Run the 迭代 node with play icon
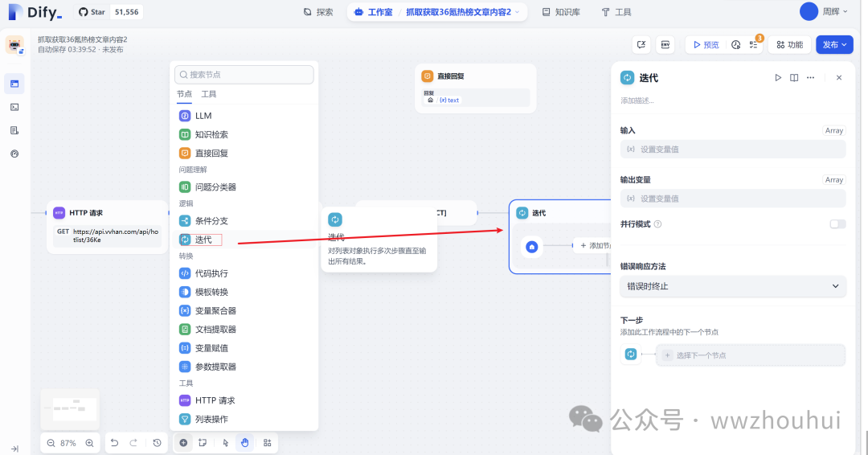The image size is (868, 455). (x=777, y=78)
